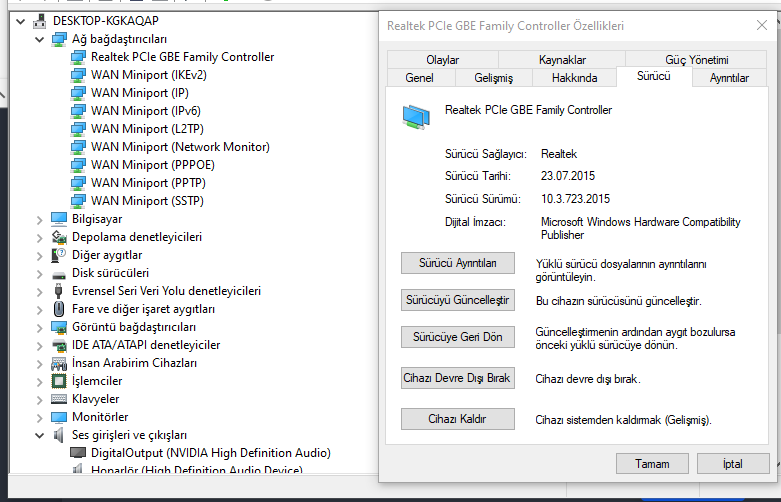Collapse the Ağ bağdaştırıcıları network adapters node

39,39
